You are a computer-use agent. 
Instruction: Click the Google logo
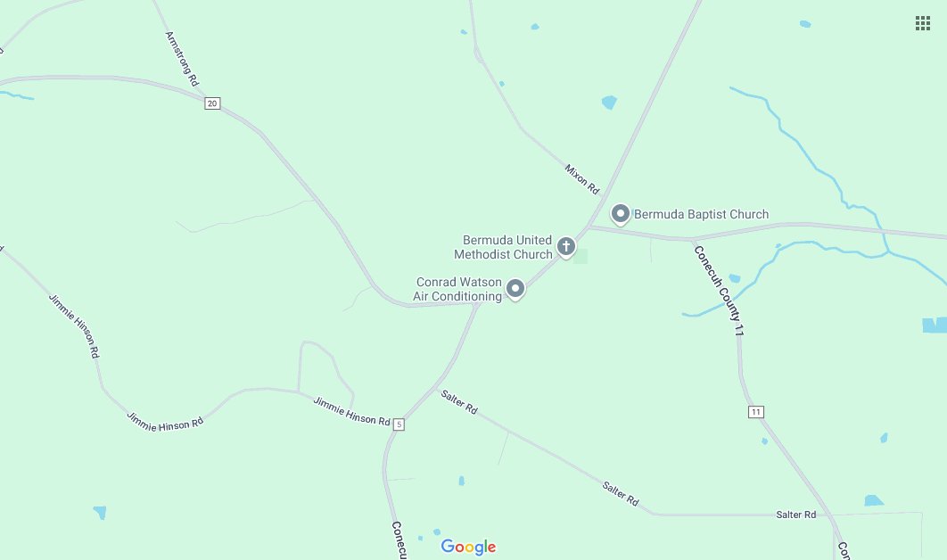[469, 547]
